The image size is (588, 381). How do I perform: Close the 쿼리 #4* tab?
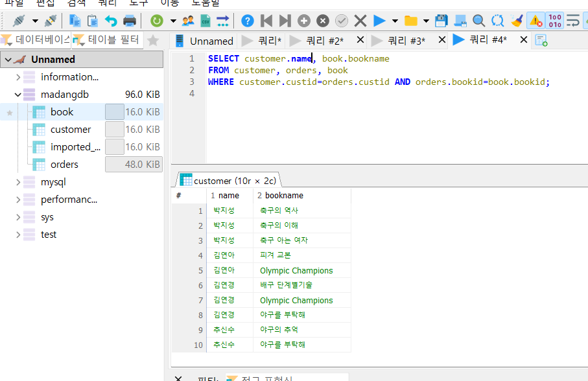coord(524,40)
